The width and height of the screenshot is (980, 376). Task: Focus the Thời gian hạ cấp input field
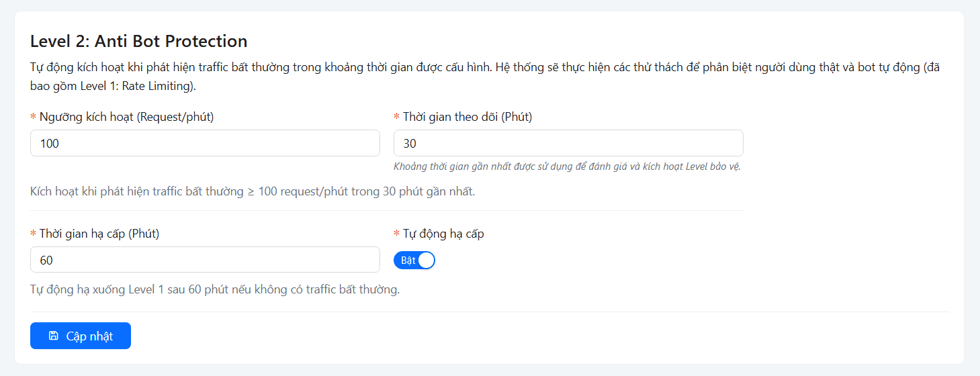pyautogui.click(x=205, y=259)
